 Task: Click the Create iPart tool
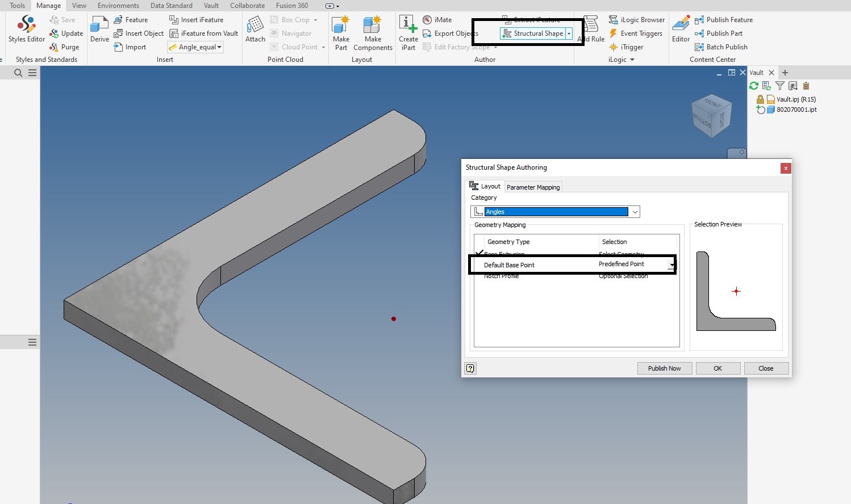tap(408, 33)
